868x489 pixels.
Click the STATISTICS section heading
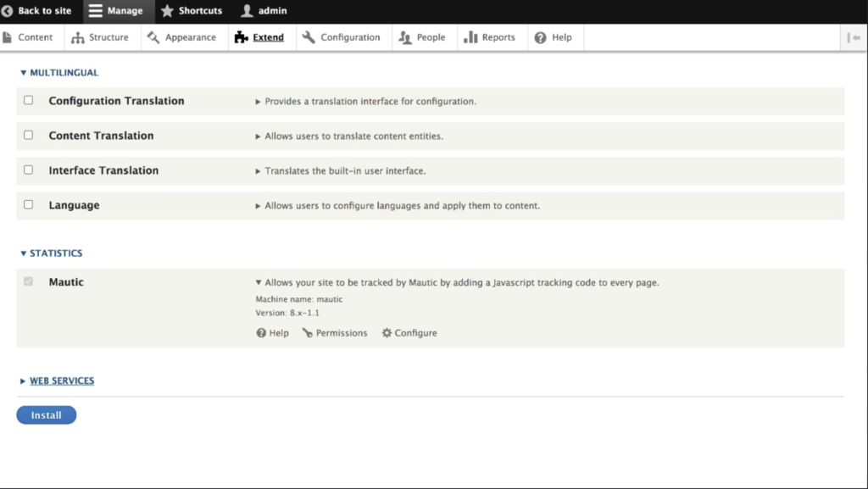click(56, 253)
